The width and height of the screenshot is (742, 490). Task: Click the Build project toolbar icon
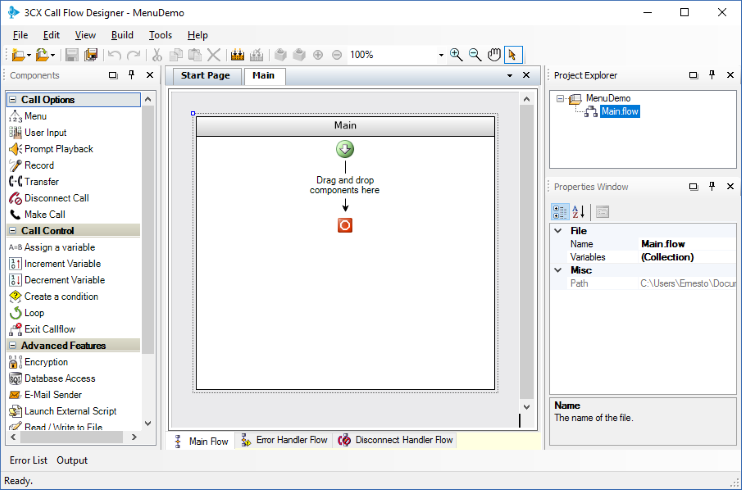click(238, 55)
